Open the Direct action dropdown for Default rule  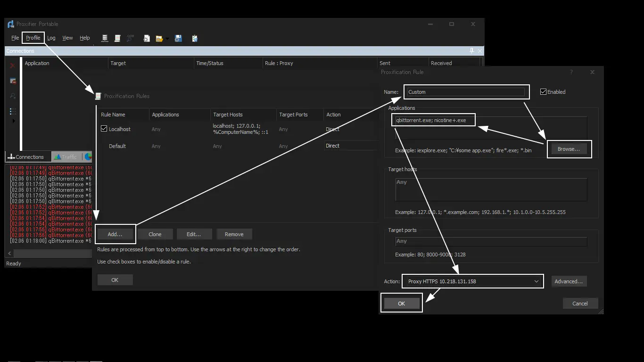(x=351, y=146)
